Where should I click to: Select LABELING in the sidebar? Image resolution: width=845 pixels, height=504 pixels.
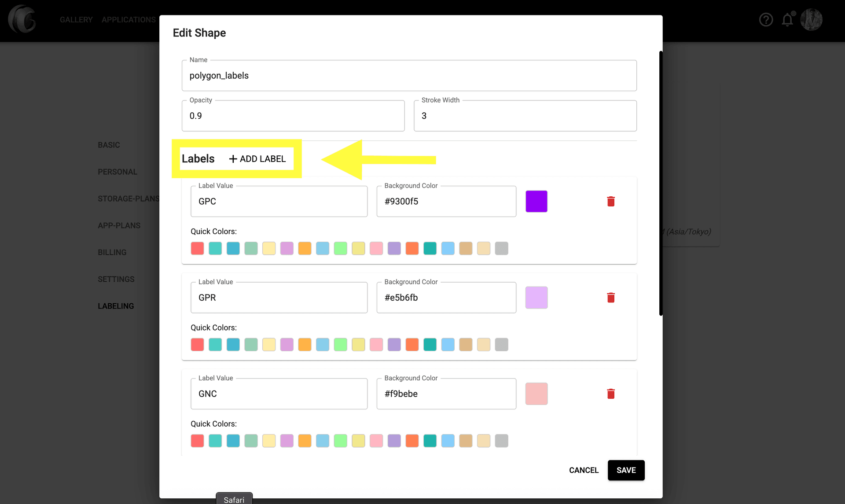(x=116, y=305)
